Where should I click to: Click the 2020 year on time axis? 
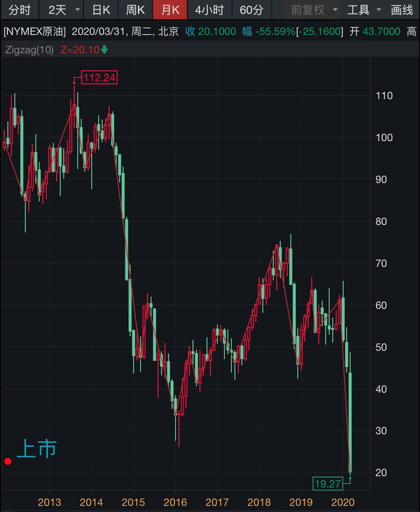click(343, 502)
